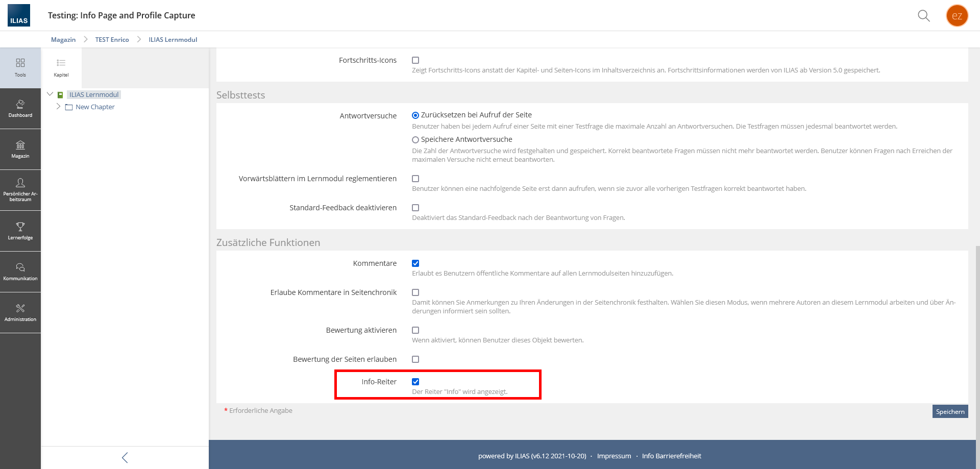Viewport: 980px width, 469px height.
Task: Click the Speichern button
Action: [x=950, y=411]
